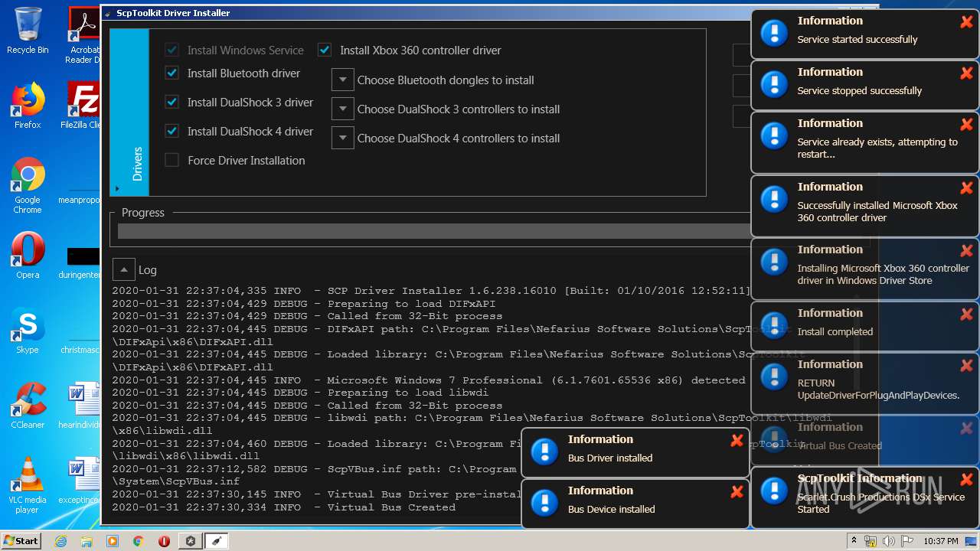
Task: Dismiss the 'Service started successfully' notification
Action: [x=966, y=22]
